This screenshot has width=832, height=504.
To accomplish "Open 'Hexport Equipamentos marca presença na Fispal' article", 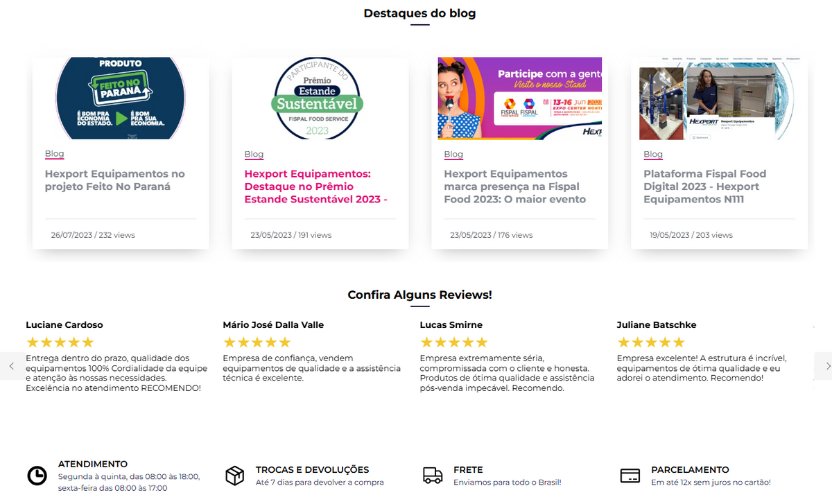I will pyautogui.click(x=514, y=186).
